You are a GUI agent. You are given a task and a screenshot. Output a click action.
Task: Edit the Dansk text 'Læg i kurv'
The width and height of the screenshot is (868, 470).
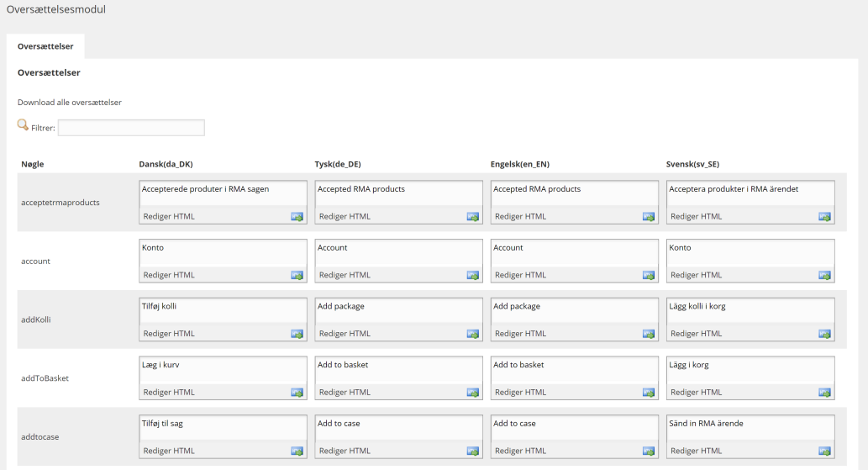click(223, 370)
